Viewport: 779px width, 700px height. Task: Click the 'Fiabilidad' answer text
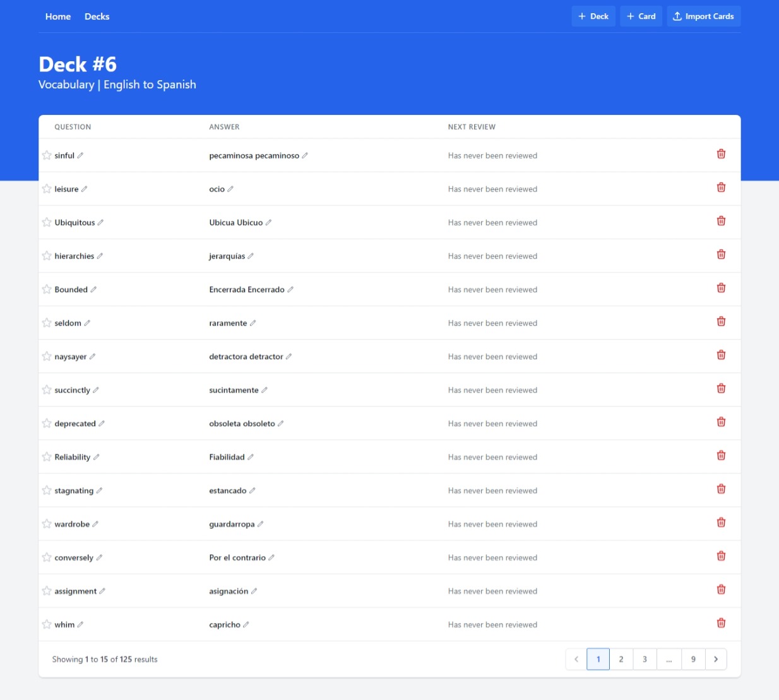(227, 456)
